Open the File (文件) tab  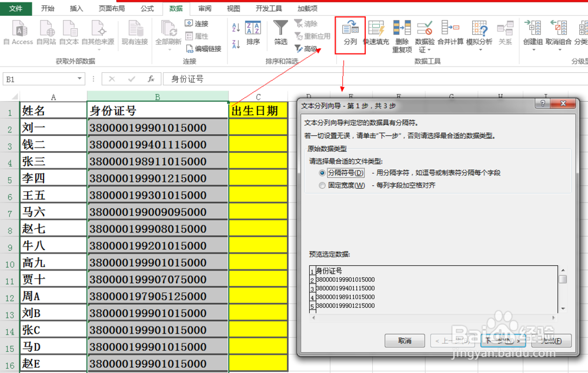point(16,8)
